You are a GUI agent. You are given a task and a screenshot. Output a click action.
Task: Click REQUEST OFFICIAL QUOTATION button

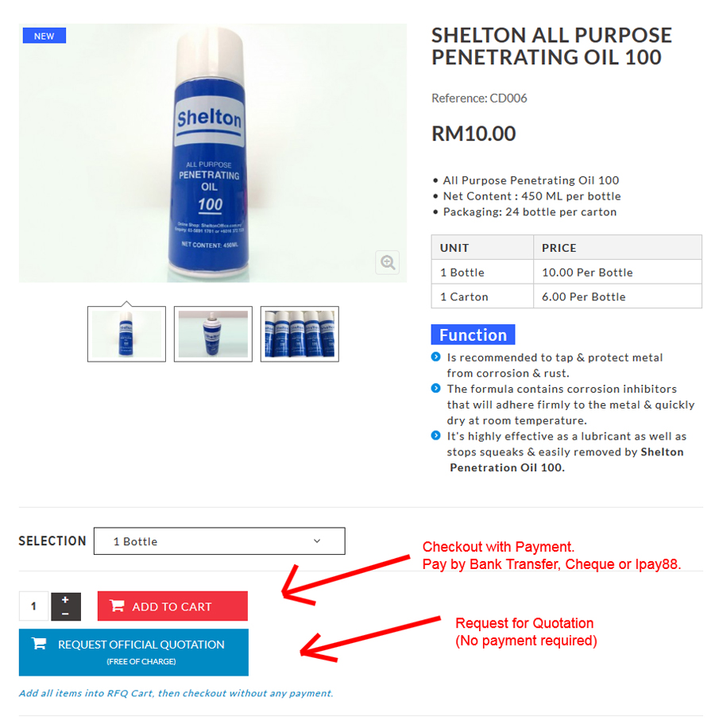(133, 652)
